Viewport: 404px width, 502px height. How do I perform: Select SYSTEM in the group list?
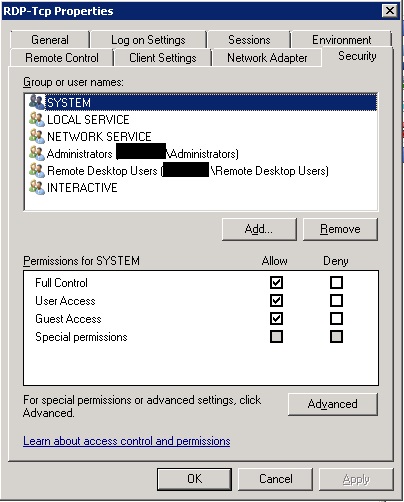pyautogui.click(x=201, y=102)
